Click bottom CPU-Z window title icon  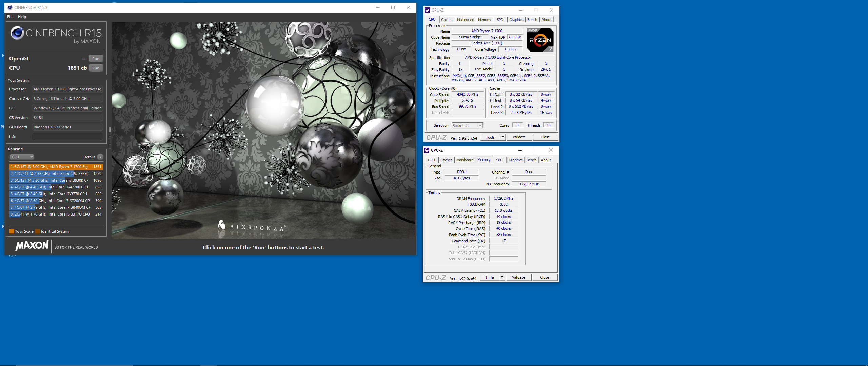point(427,150)
